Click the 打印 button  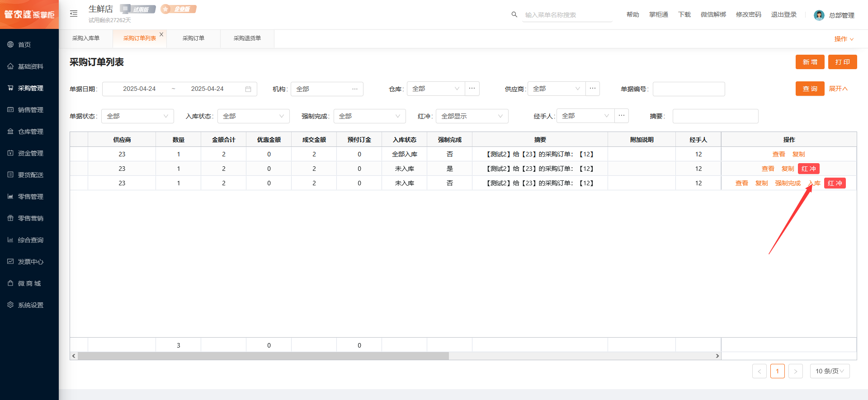[x=843, y=62]
